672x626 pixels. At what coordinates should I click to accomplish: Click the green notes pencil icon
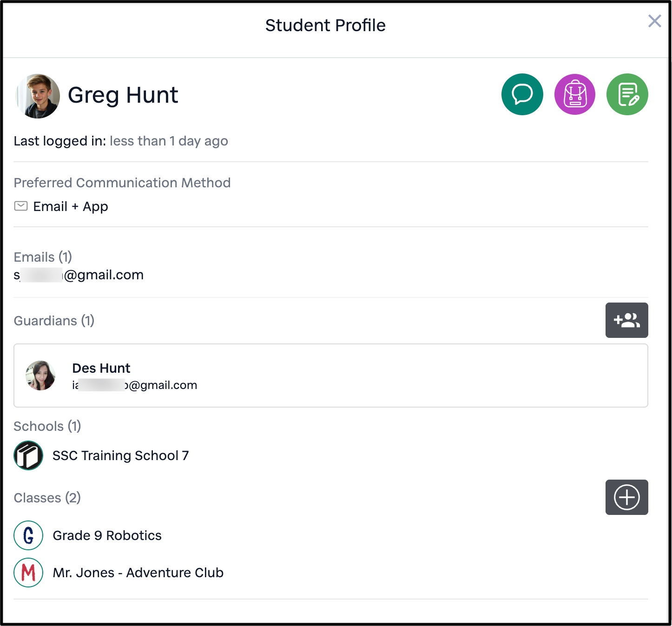tap(627, 94)
